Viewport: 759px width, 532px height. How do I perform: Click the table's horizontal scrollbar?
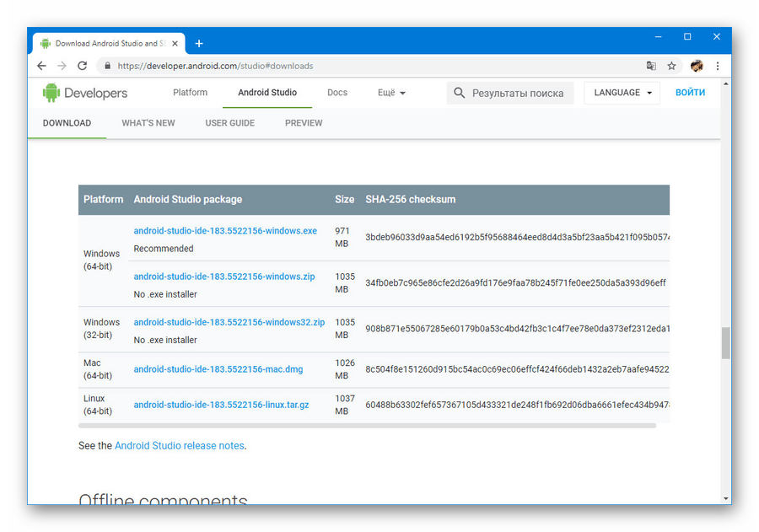368,426
